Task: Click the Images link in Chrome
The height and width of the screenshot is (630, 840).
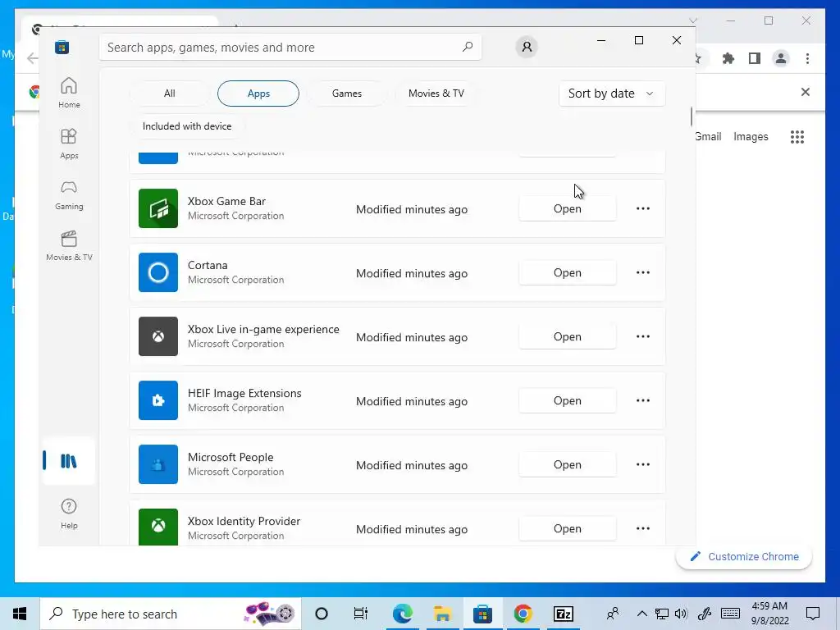Action: coord(751,137)
